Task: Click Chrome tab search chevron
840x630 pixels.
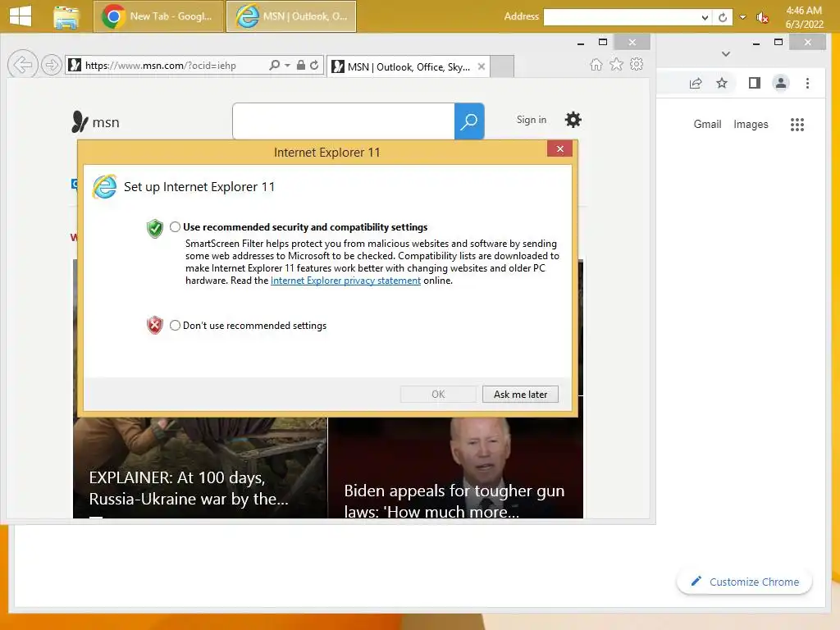Action: tap(726, 54)
